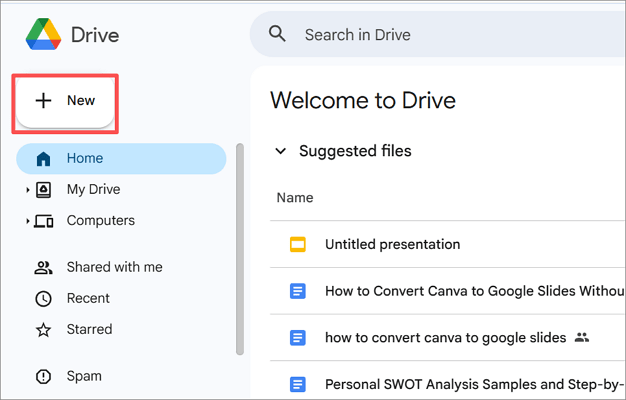Open the Spam section

(84, 376)
